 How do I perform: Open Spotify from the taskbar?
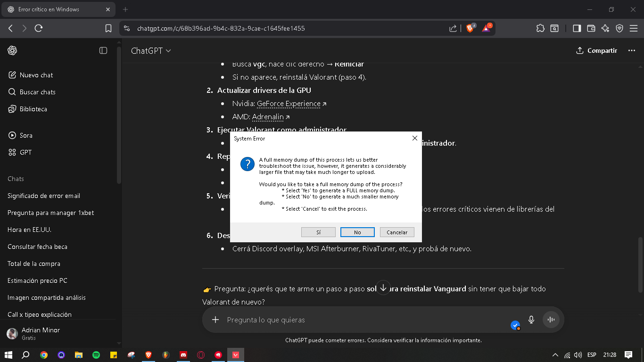96,355
